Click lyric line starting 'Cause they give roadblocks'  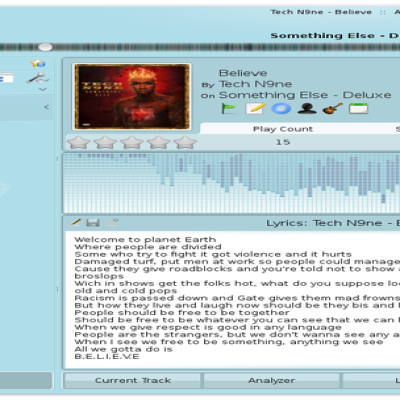pos(237,269)
